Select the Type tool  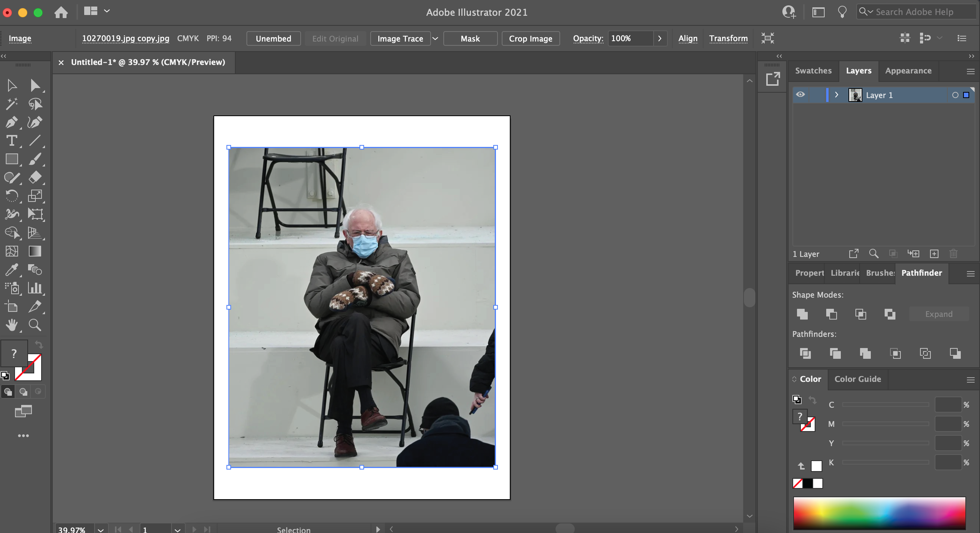click(12, 141)
